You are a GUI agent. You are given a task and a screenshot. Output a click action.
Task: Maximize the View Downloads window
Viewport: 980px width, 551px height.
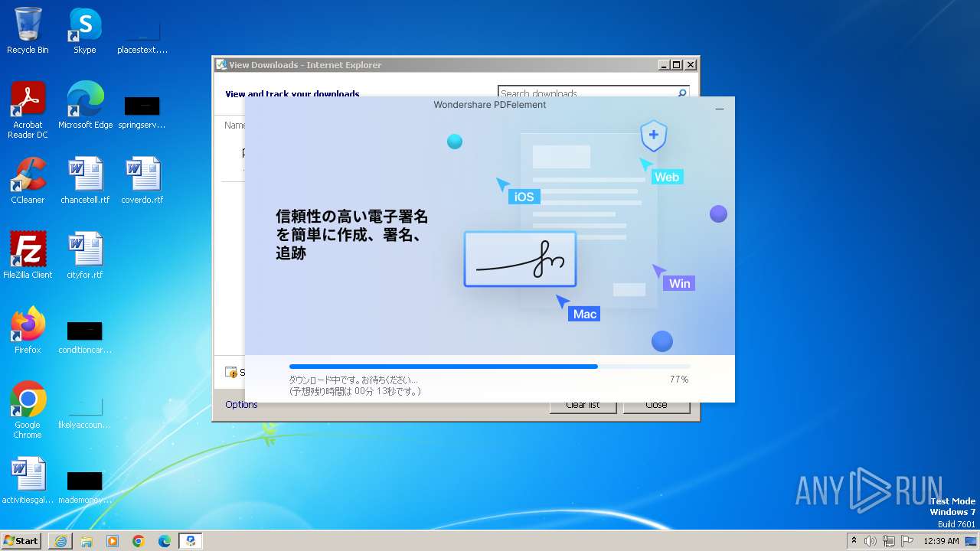click(x=676, y=65)
